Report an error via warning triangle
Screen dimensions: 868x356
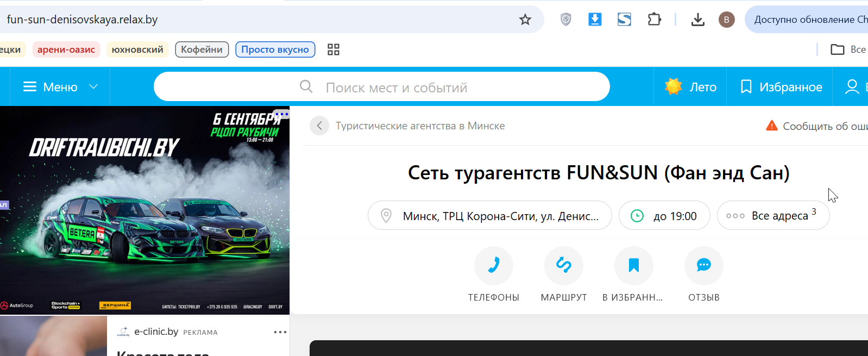(771, 126)
